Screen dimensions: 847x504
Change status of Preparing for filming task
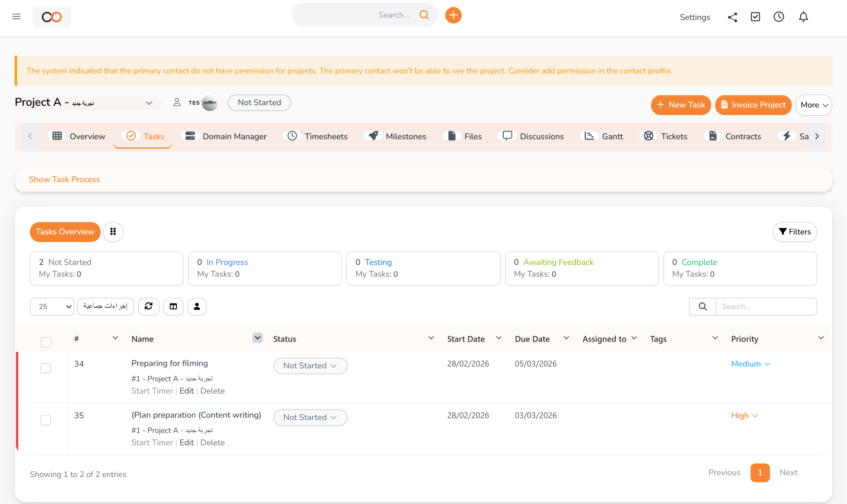pyautogui.click(x=310, y=366)
